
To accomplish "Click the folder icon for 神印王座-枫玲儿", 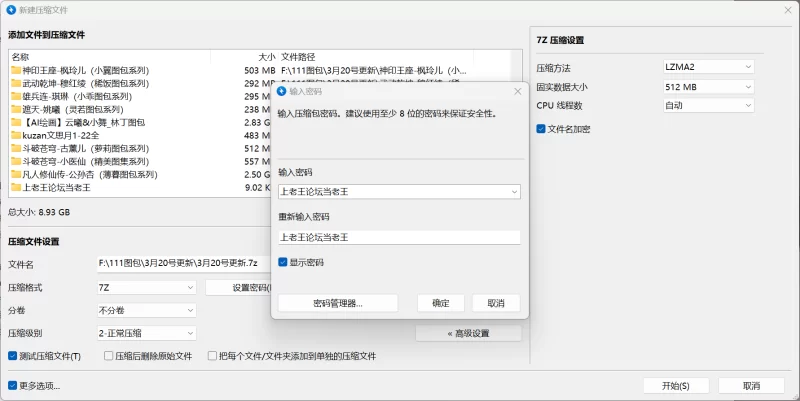I will pyautogui.click(x=16, y=71).
